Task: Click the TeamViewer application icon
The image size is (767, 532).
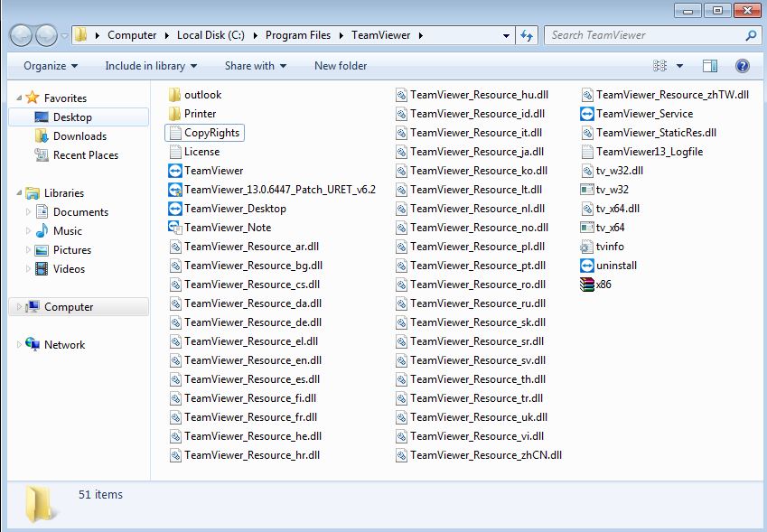Action: click(x=174, y=171)
